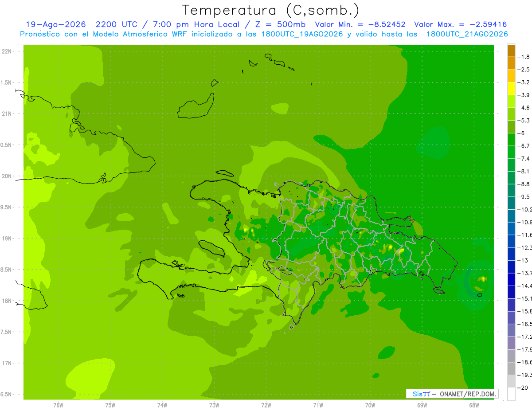Click the '-1.8' colorbar value
532x411 pixels.
click(x=524, y=57)
